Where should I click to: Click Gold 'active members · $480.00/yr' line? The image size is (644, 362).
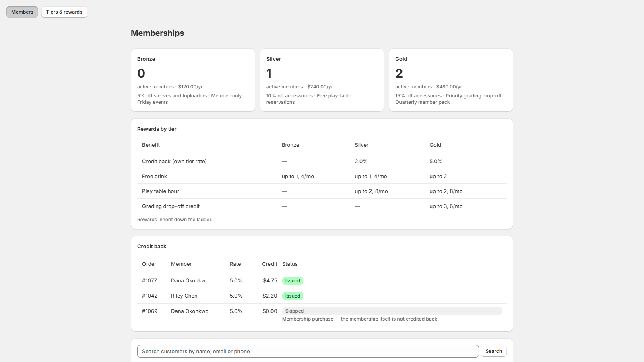[429, 87]
